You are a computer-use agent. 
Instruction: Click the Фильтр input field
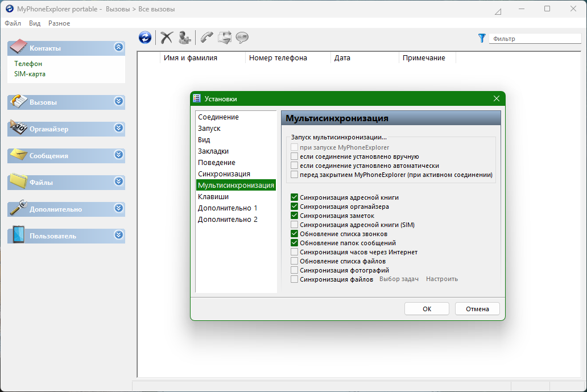pyautogui.click(x=535, y=39)
